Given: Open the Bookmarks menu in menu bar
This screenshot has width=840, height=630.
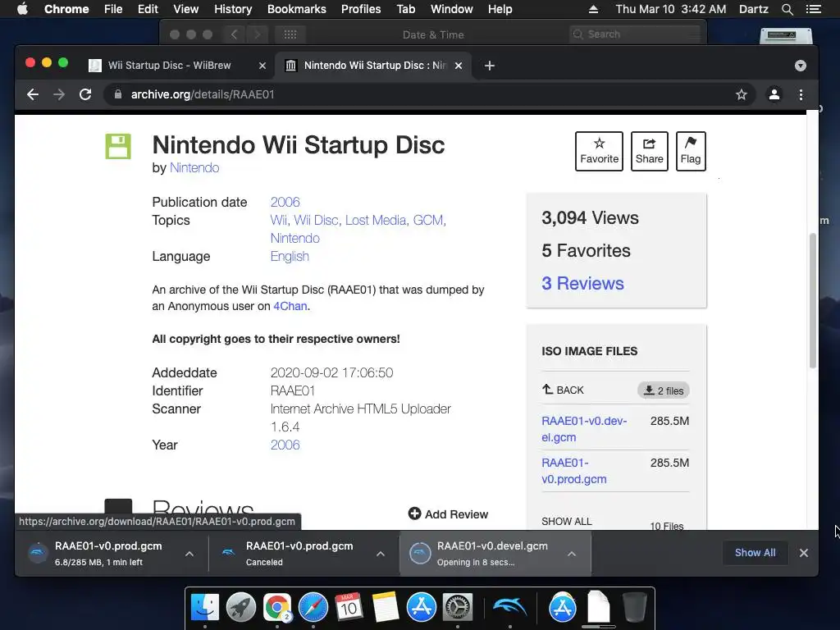Looking at the screenshot, I should [297, 9].
